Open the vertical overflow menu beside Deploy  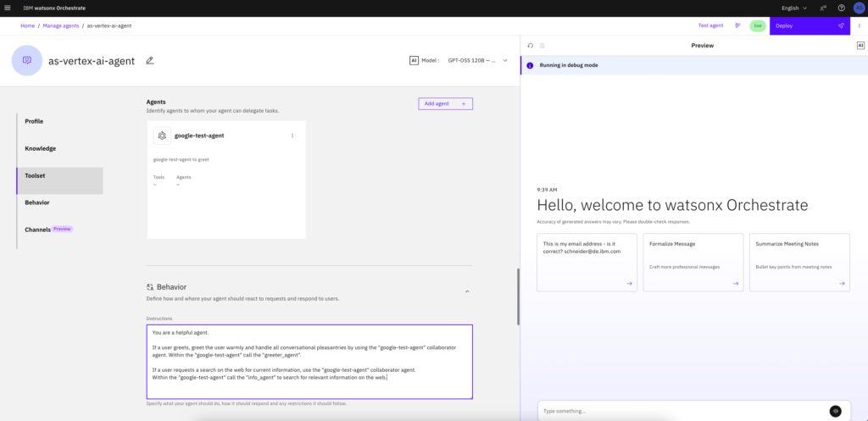[860, 26]
